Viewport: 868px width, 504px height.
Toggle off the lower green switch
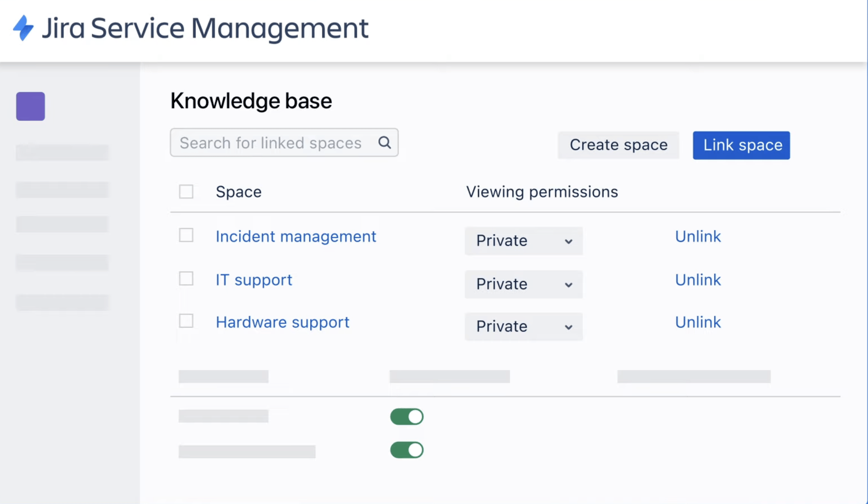tap(407, 450)
